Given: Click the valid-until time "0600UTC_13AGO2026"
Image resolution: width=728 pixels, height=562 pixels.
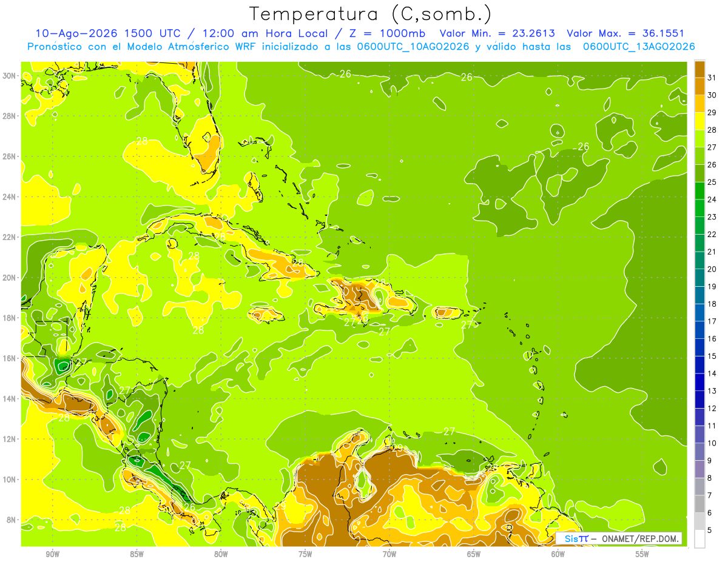Looking at the screenshot, I should click(x=639, y=47).
